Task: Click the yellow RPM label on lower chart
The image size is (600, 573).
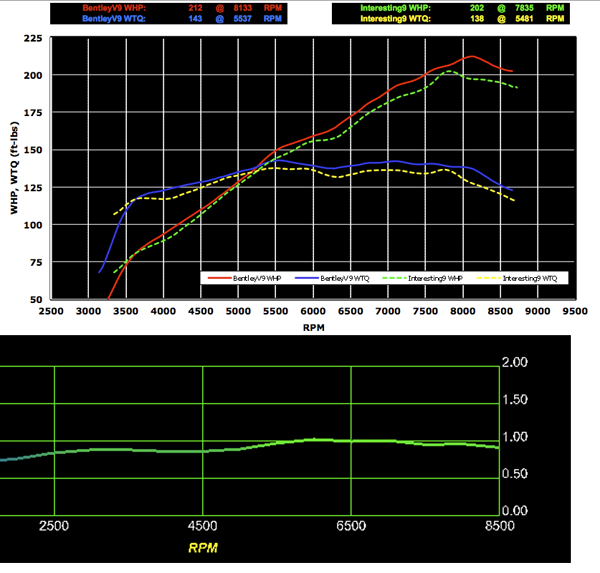Action: (203, 548)
